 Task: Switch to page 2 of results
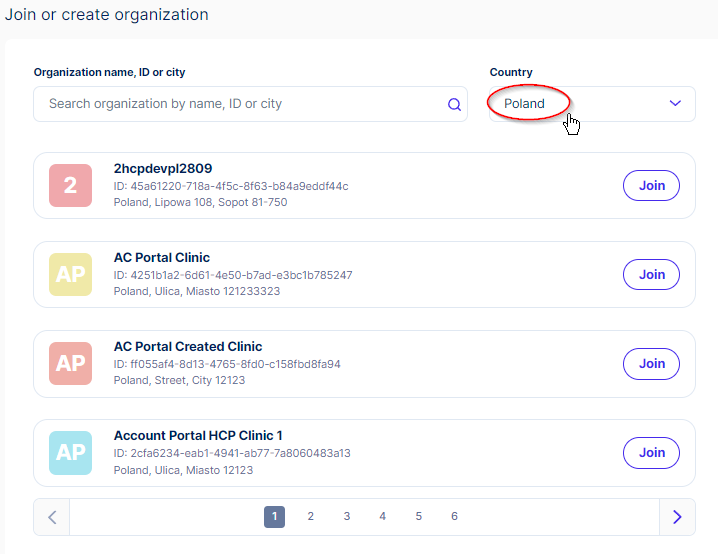(x=310, y=516)
